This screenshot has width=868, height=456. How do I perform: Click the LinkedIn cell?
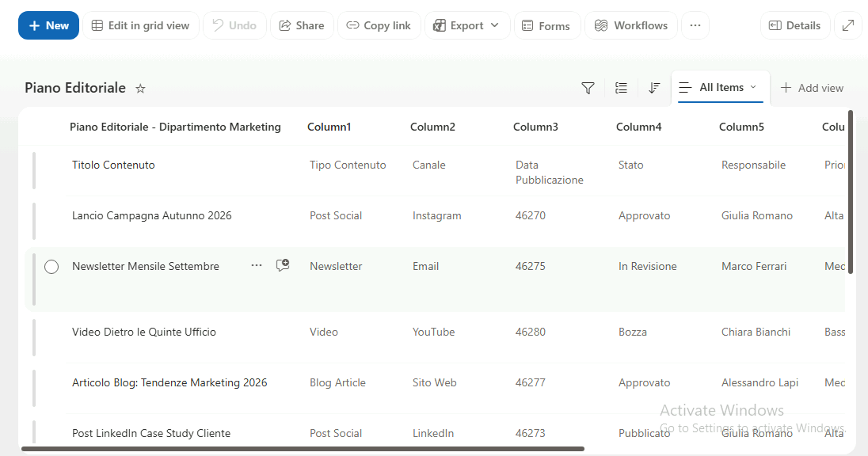point(433,433)
